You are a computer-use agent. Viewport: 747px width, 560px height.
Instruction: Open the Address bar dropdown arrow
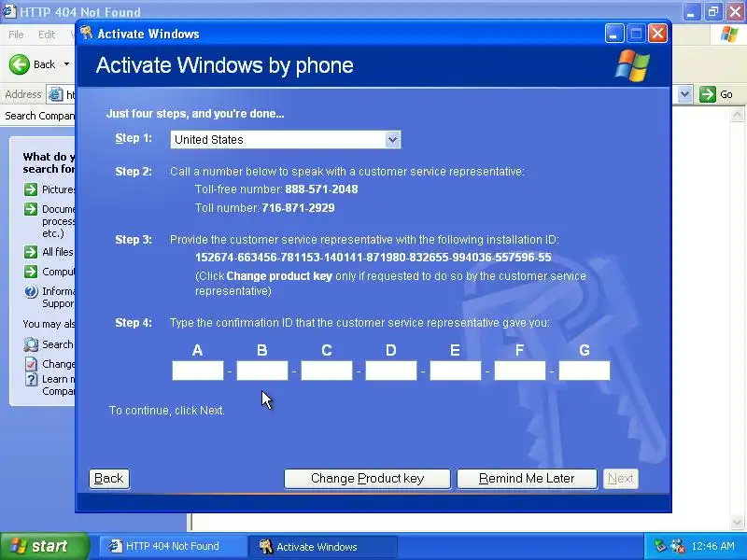(685, 94)
